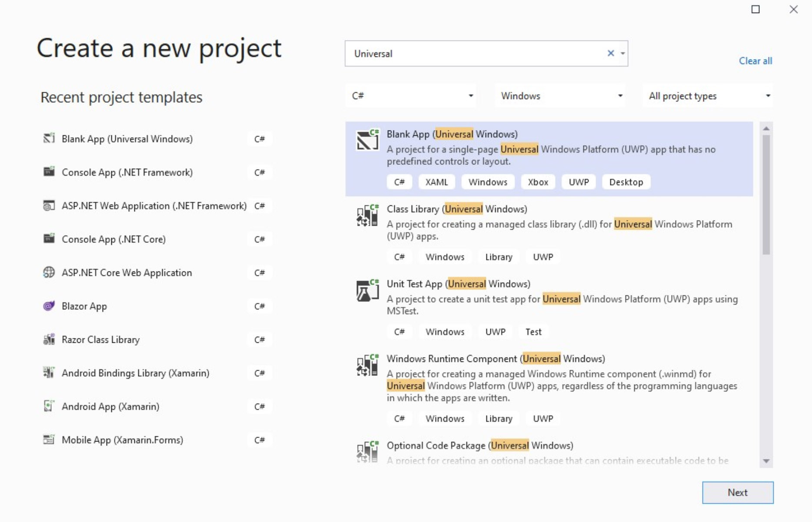This screenshot has width=812, height=522.
Task: Click the Console App (.NET Core) icon
Action: [49, 238]
